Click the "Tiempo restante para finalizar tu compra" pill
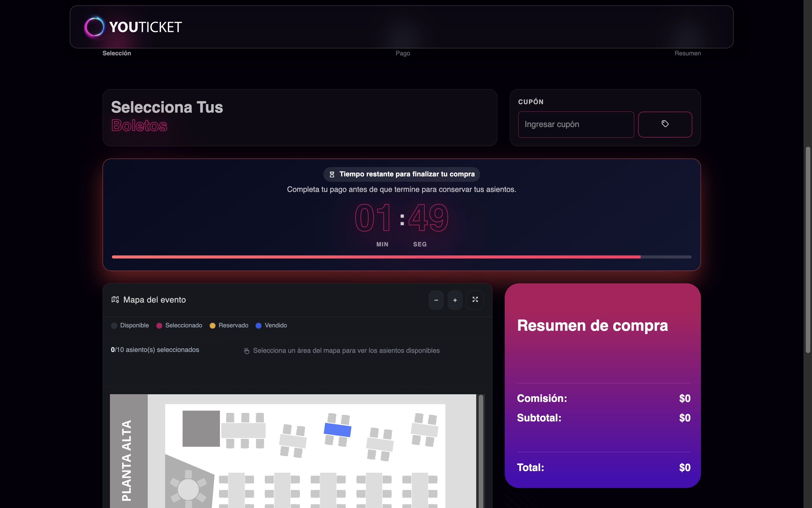 [401, 174]
